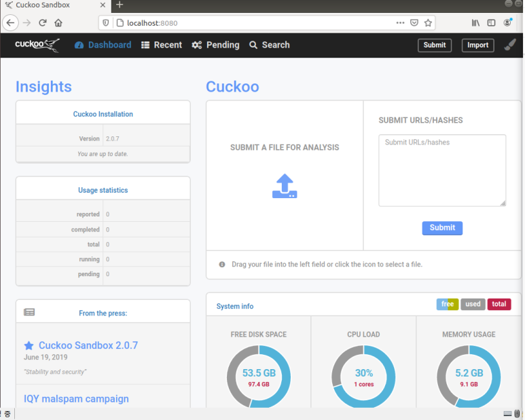Click the navbar Import button
This screenshot has height=420, width=525.
477,45
